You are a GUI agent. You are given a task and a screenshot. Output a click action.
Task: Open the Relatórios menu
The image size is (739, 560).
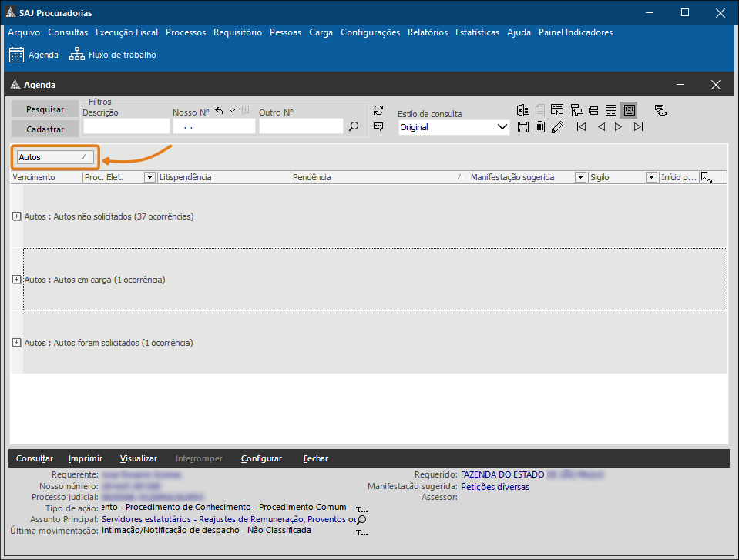427,32
